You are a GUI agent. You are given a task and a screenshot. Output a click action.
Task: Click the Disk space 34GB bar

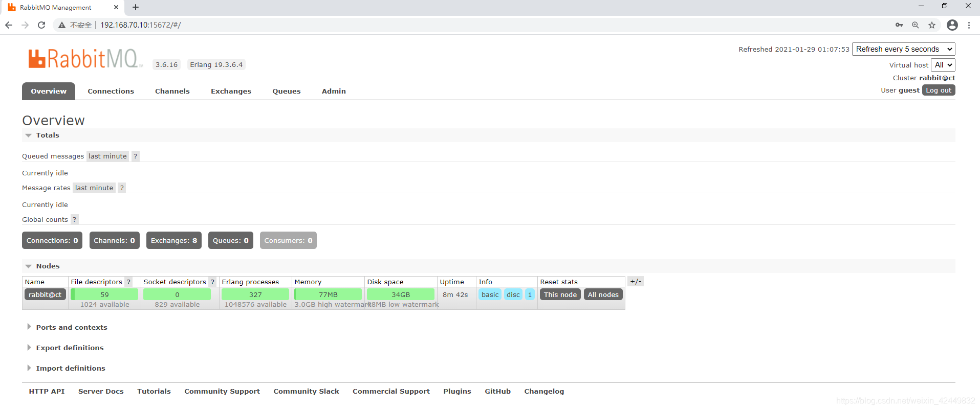[x=401, y=295]
